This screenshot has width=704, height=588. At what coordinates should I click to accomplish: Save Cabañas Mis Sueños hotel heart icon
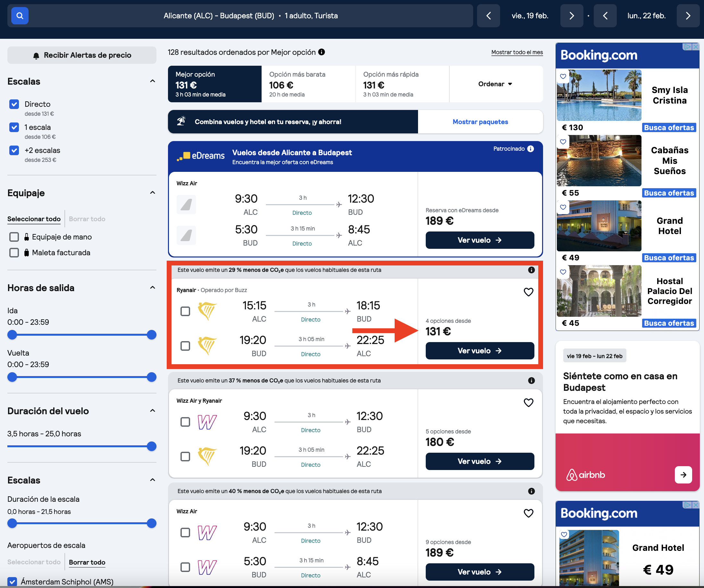563,142
